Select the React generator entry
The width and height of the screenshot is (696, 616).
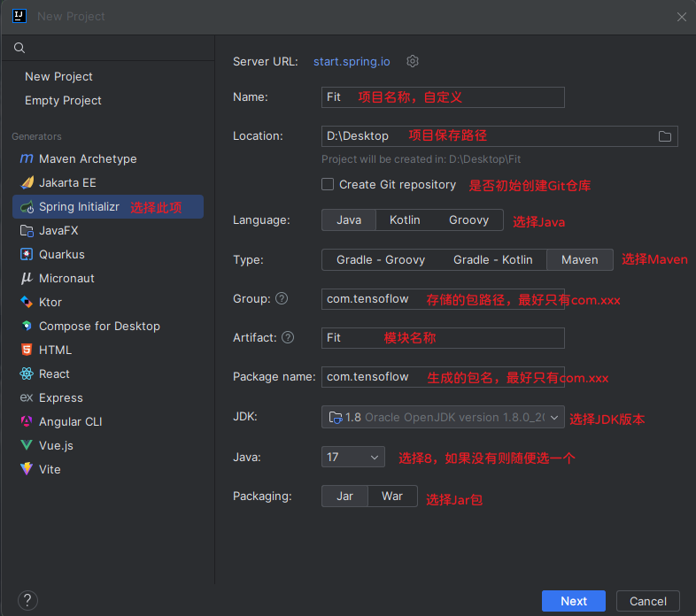[x=108, y=373]
